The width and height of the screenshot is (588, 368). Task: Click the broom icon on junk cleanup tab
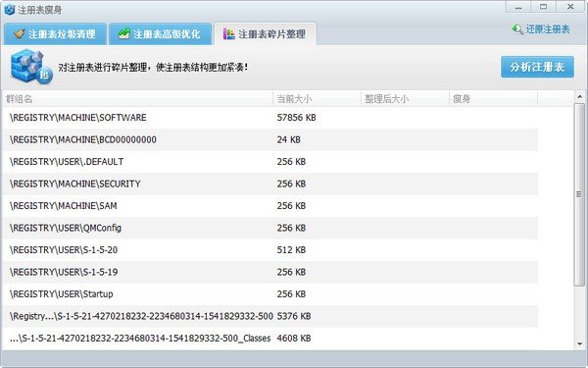20,33
